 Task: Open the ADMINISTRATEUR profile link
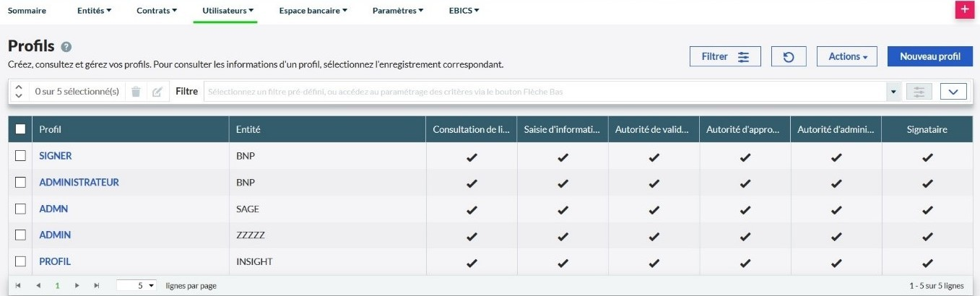[79, 183]
